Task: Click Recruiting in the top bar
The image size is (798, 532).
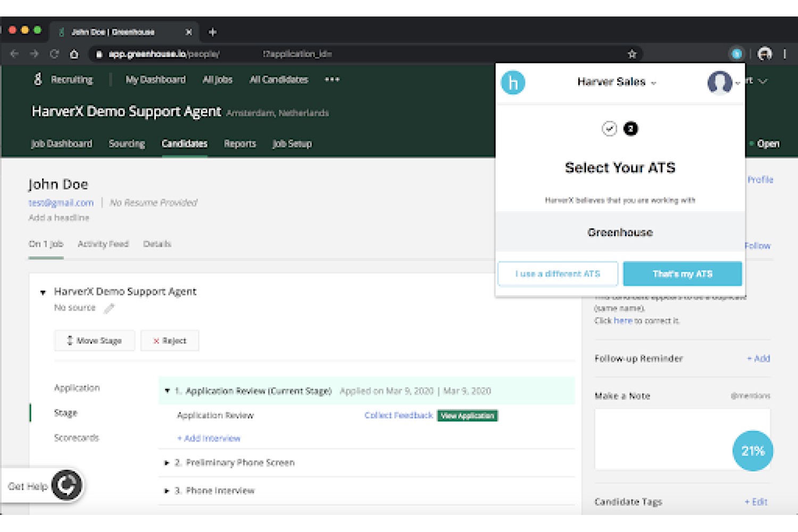Action: click(x=72, y=80)
